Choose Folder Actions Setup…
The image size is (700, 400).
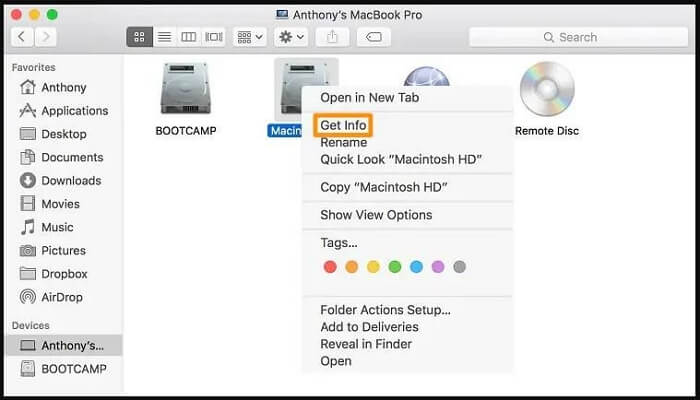pyautogui.click(x=386, y=310)
